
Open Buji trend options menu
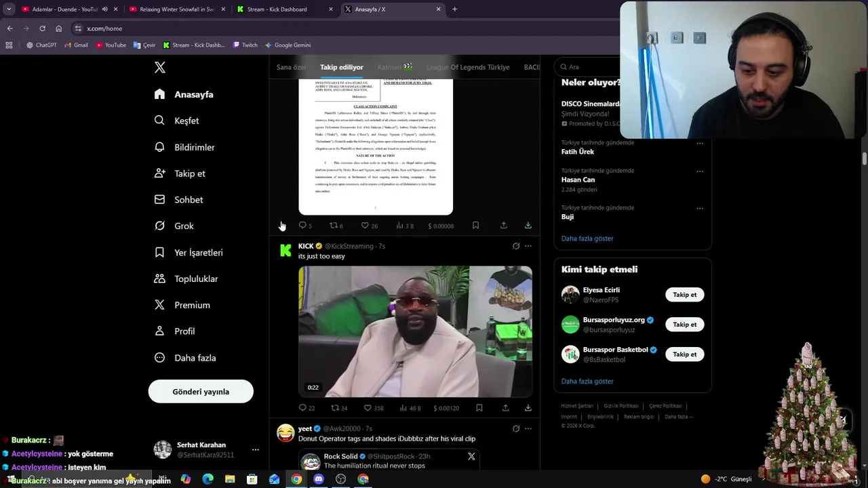point(700,208)
